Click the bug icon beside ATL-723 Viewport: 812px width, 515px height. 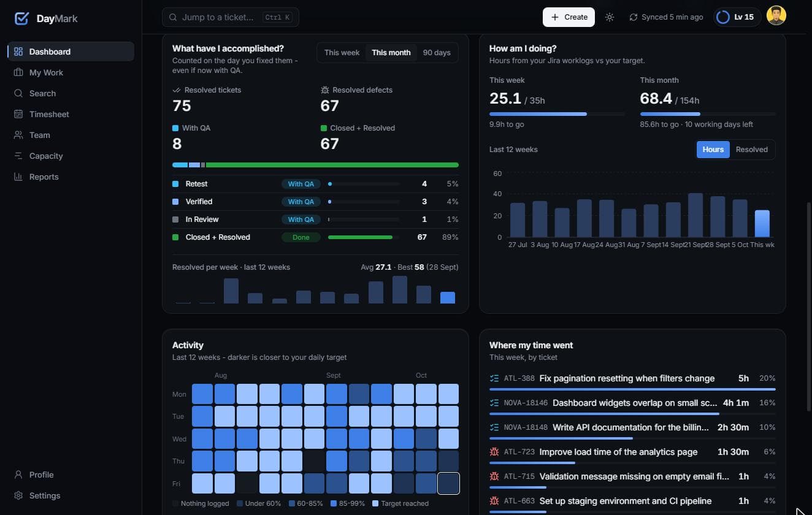(494, 452)
